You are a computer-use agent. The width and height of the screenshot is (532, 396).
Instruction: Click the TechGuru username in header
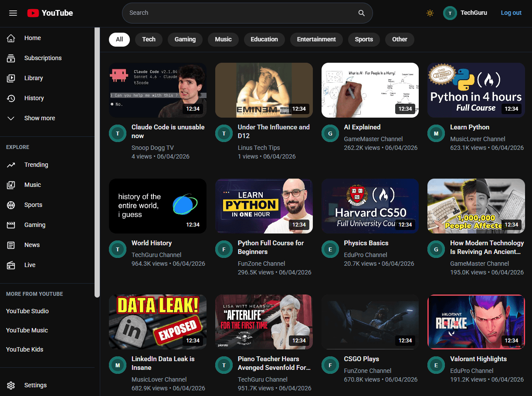[474, 13]
